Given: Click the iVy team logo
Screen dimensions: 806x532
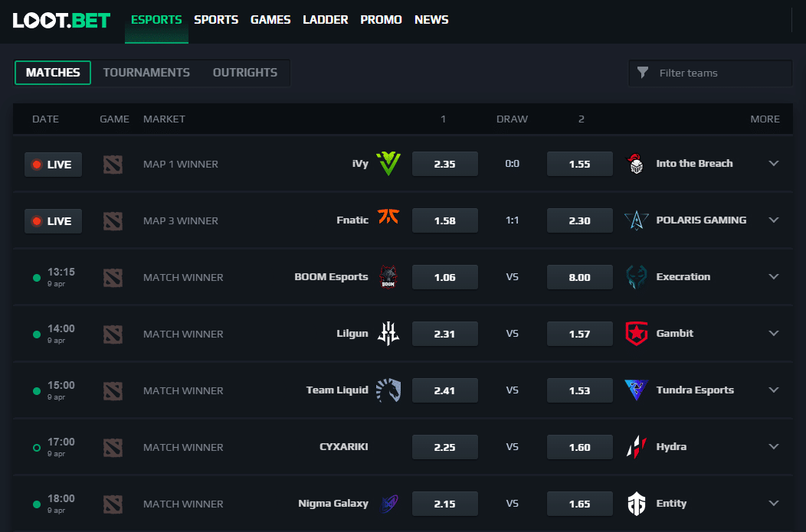Looking at the screenshot, I should coord(388,164).
